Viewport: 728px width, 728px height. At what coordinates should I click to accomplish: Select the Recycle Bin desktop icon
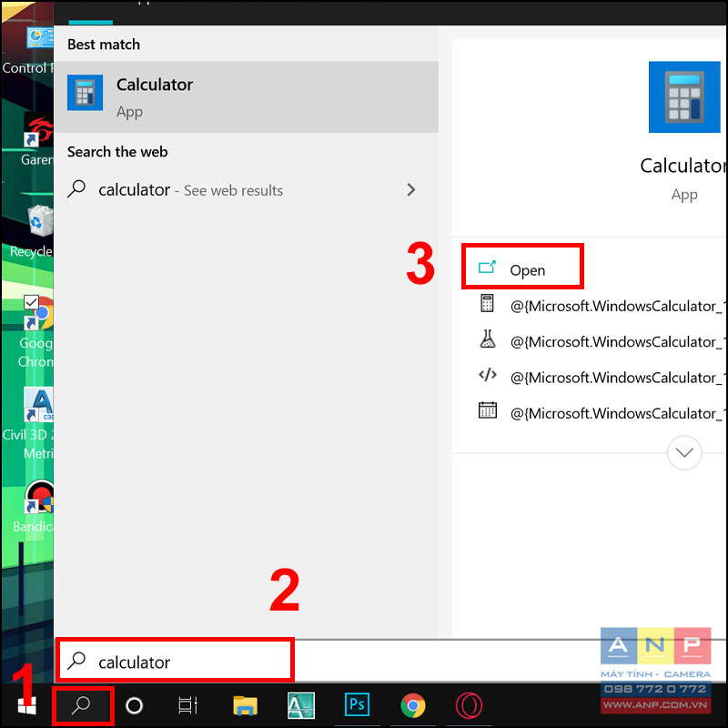point(32,231)
